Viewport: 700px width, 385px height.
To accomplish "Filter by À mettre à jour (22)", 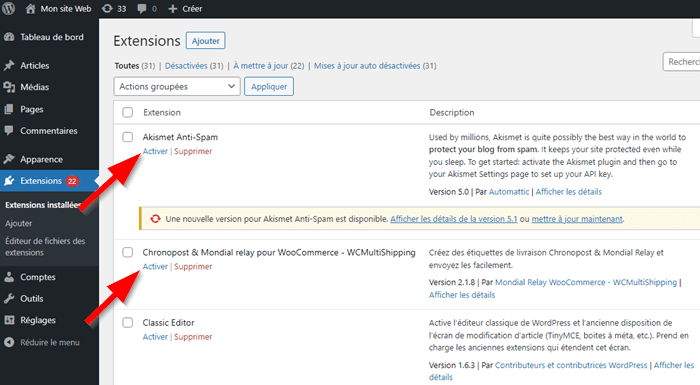I will click(269, 66).
